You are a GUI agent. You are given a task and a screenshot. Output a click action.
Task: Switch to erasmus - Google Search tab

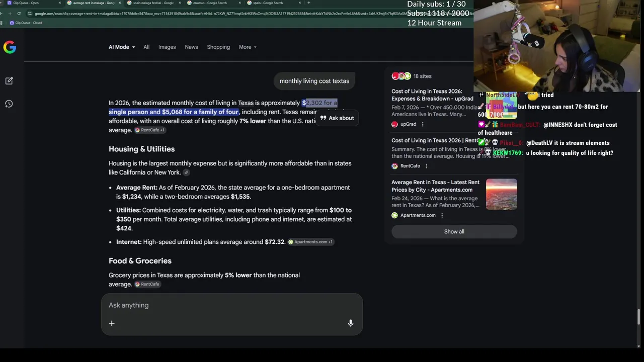pos(209,3)
